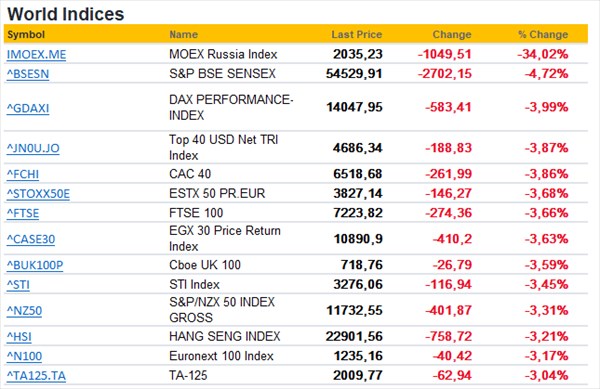This screenshot has height=389, width=600.
Task: Open the IMOEX.ME symbol link
Action: 36,55
